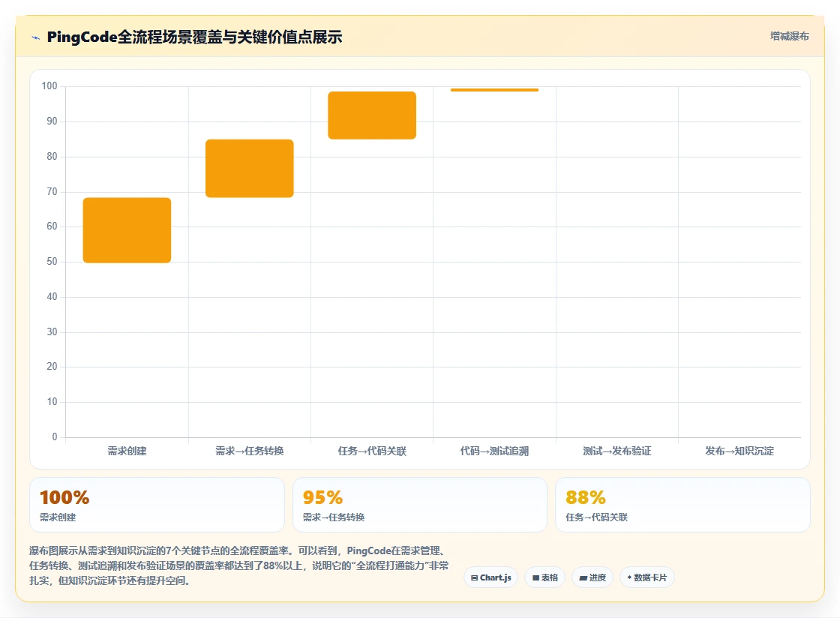Viewport: 840px width, 618px height.
Task: Click the 发布→知识沉淀 x-axis label
Action: pos(739,451)
